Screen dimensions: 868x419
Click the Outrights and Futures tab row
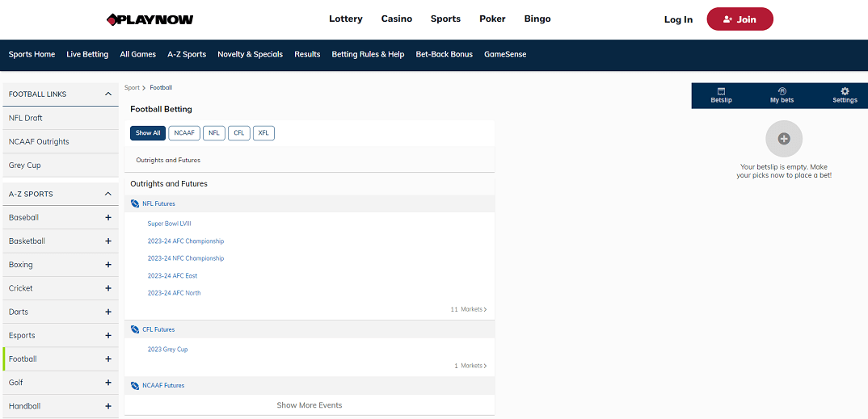coord(310,160)
